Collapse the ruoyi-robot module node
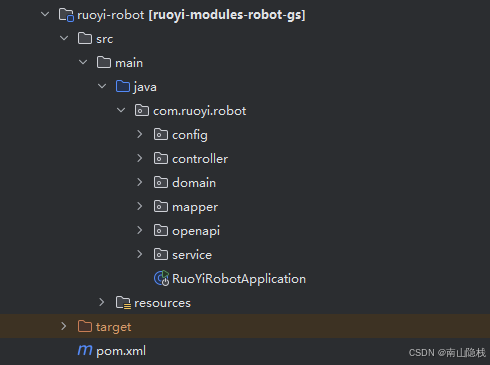This screenshot has width=490, height=365. [45, 14]
